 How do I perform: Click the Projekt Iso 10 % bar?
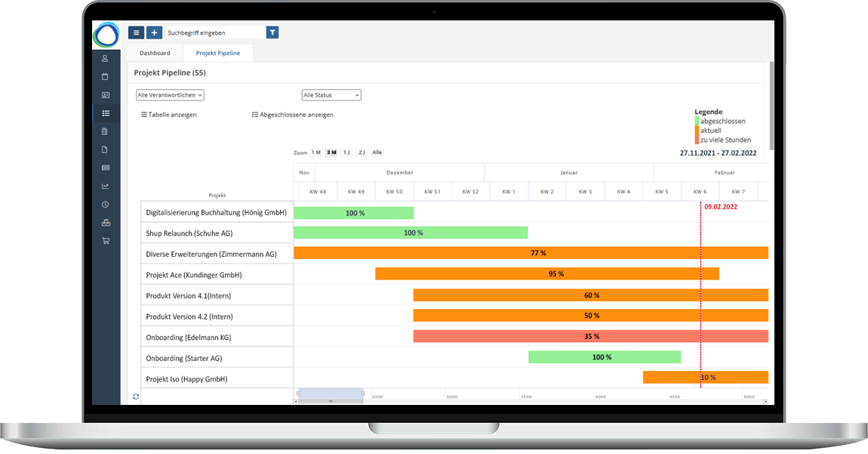[x=706, y=378]
